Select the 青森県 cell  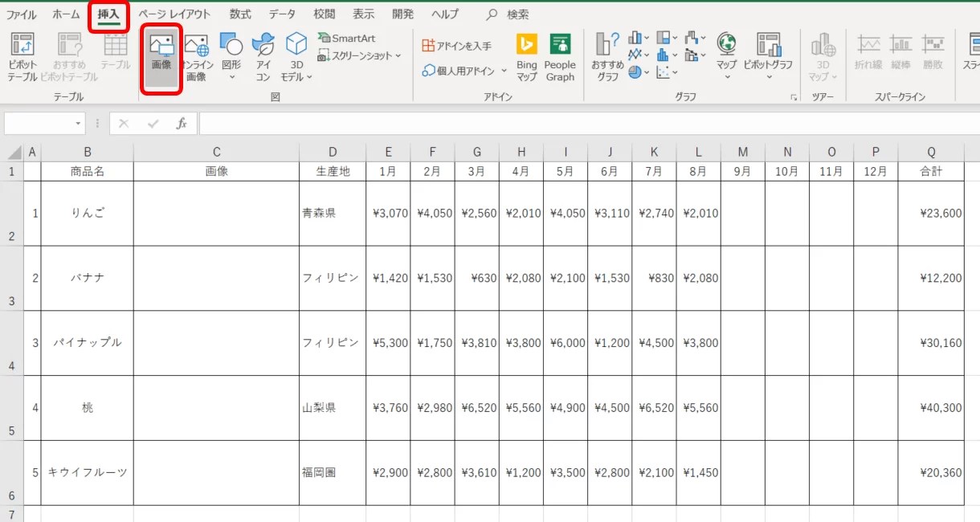[333, 213]
